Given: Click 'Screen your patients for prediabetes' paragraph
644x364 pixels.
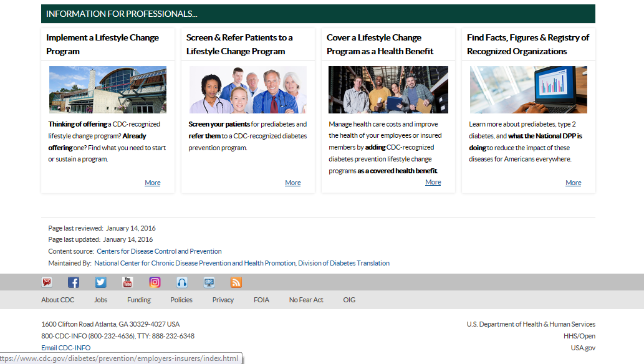Looking at the screenshot, I should click(x=248, y=136).
